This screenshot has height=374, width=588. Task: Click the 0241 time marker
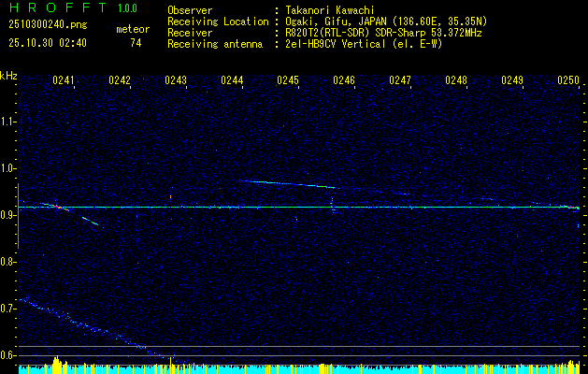tap(64, 81)
